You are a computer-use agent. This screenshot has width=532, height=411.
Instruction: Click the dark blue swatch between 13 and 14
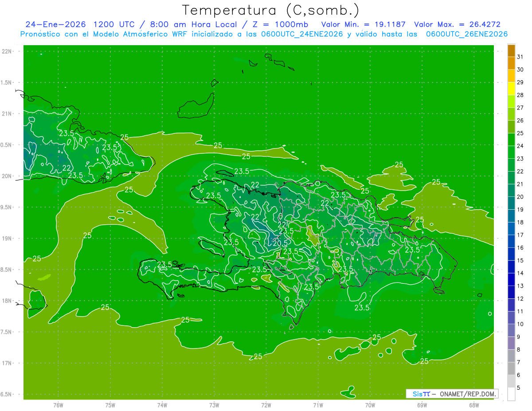[x=511, y=280]
